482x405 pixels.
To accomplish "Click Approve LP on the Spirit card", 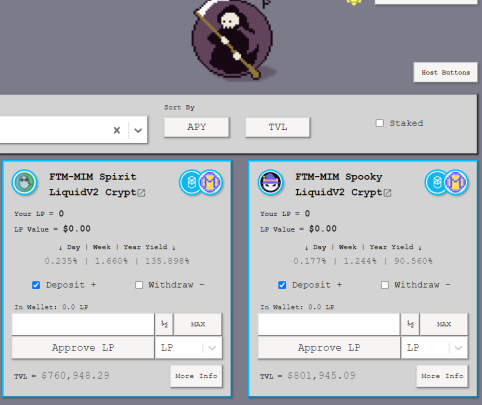I will [x=83, y=348].
